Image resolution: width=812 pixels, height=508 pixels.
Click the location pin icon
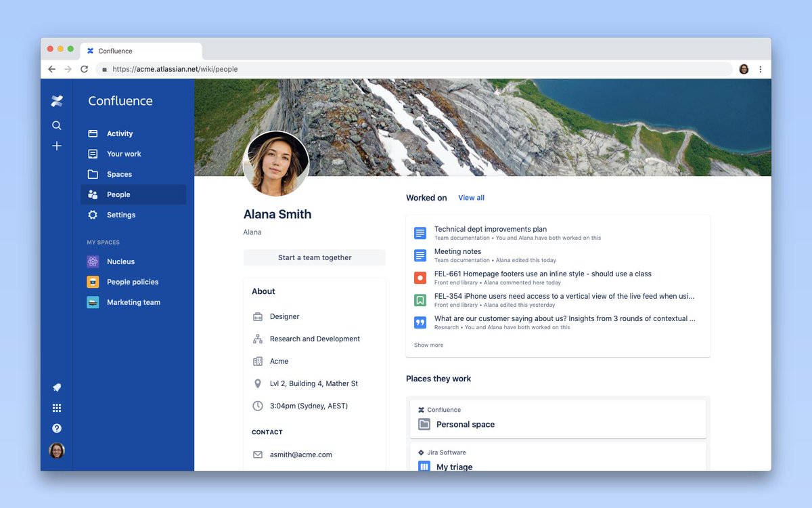258,383
